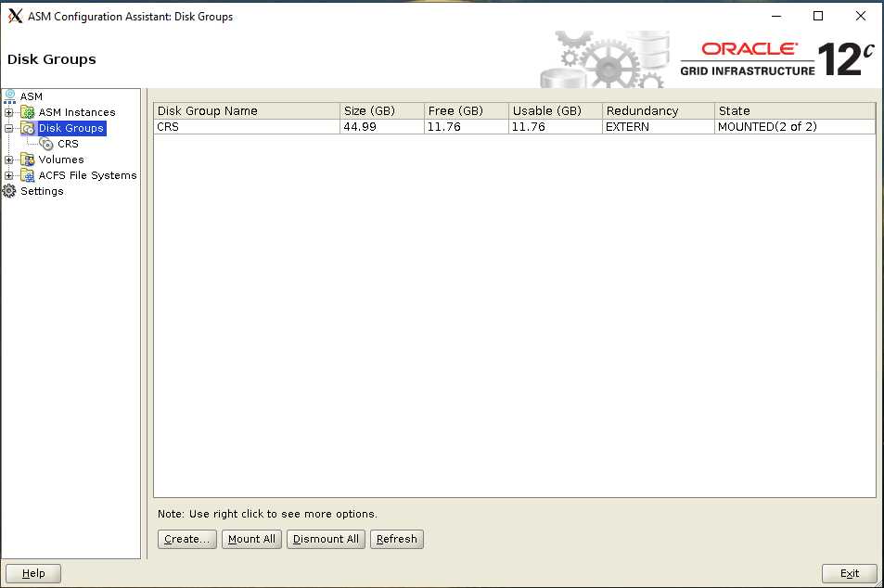Click the Usable (GB) column header
Screen dimensions: 884x588
[556, 110]
